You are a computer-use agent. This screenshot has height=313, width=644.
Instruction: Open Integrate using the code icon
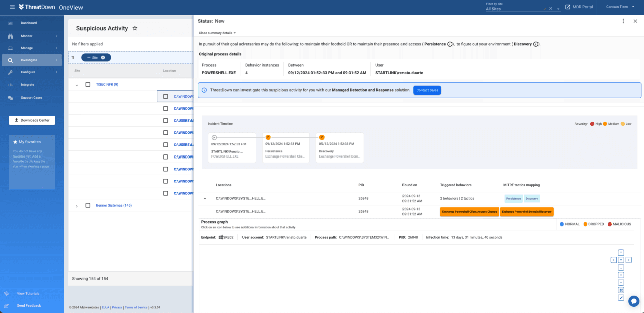pyautogui.click(x=10, y=84)
